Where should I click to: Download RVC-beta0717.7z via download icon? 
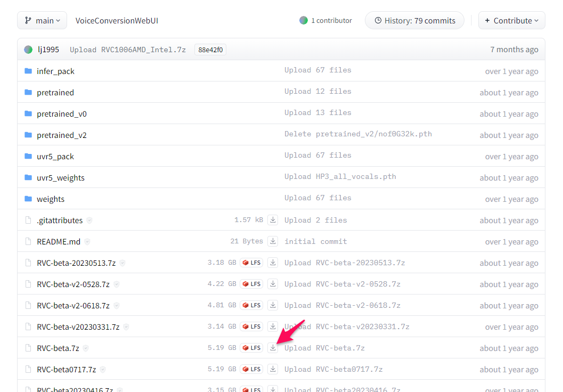(273, 369)
